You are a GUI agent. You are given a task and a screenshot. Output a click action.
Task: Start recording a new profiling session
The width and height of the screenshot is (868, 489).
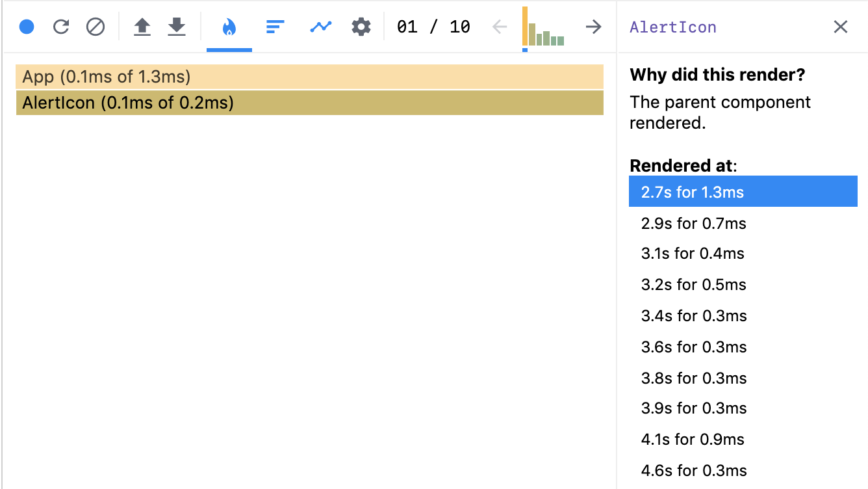coord(27,27)
